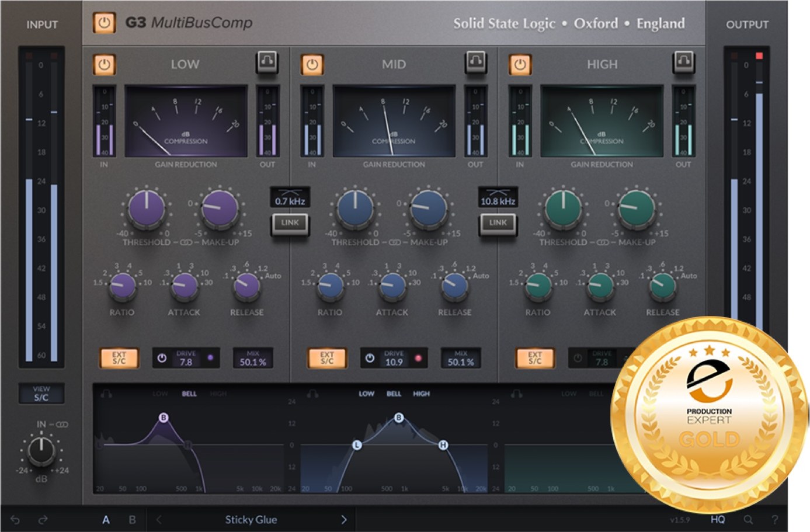Click the MID band threshold knob
Viewport: 810px width, 532px height.
click(x=354, y=209)
